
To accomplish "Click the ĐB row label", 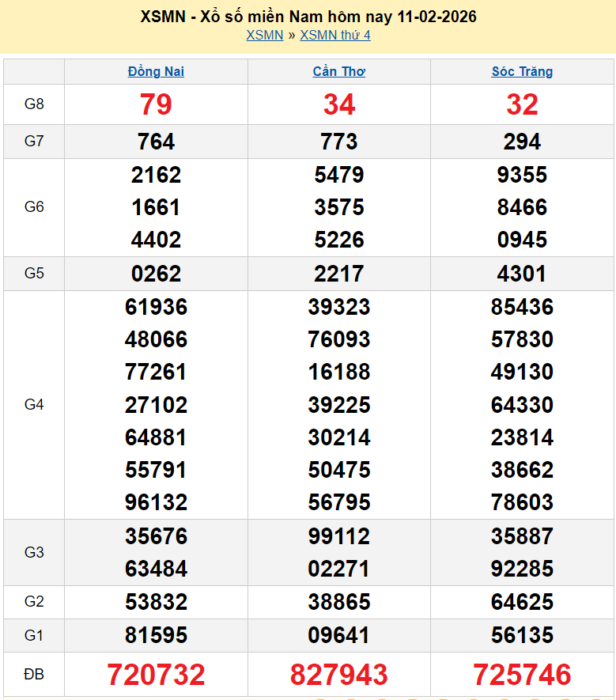I will click(34, 675).
